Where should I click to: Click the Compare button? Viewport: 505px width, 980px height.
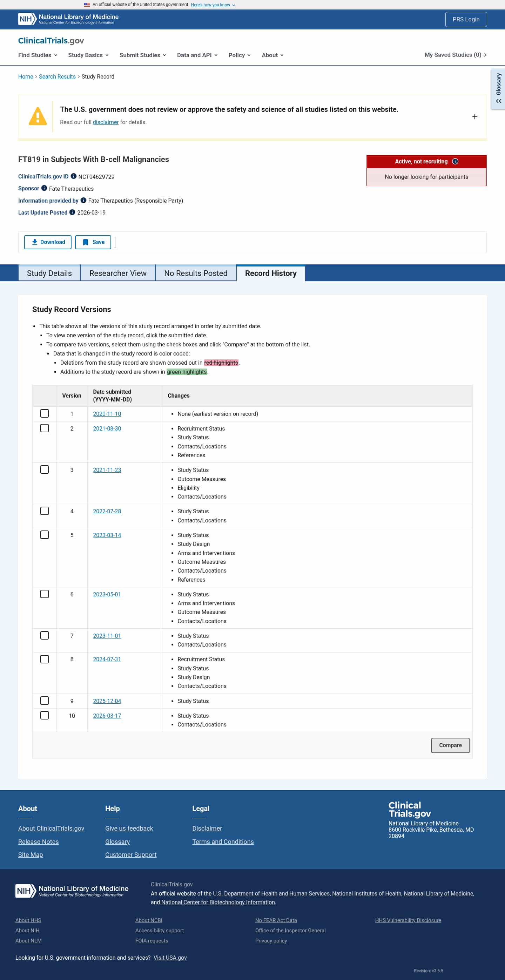click(x=450, y=745)
